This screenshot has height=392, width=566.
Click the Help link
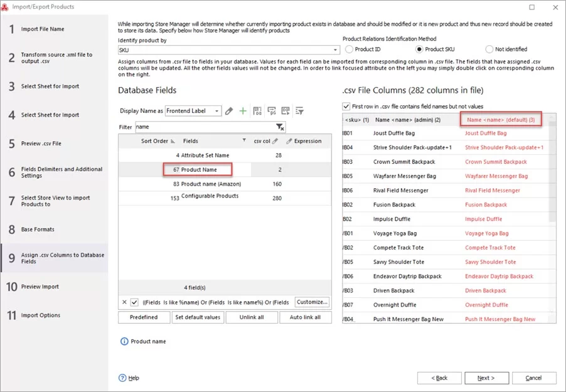[134, 378]
